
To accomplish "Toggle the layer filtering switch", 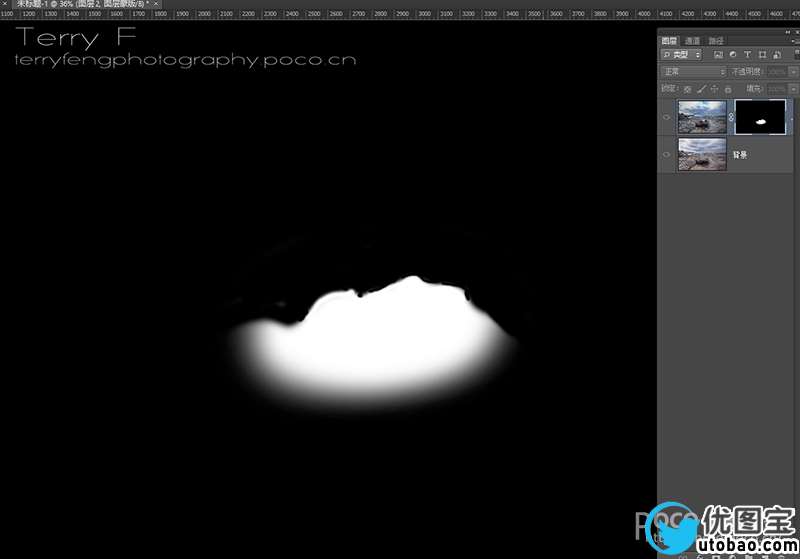I will click(x=796, y=54).
